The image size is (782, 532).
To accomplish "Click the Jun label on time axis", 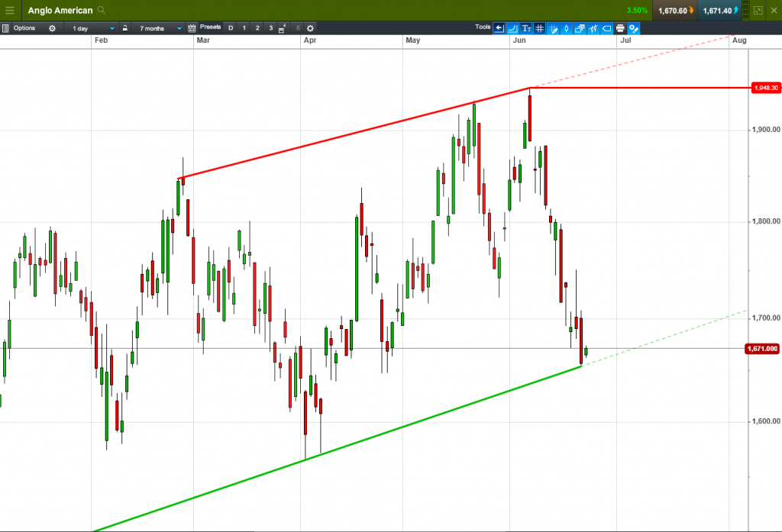I will 519,40.
